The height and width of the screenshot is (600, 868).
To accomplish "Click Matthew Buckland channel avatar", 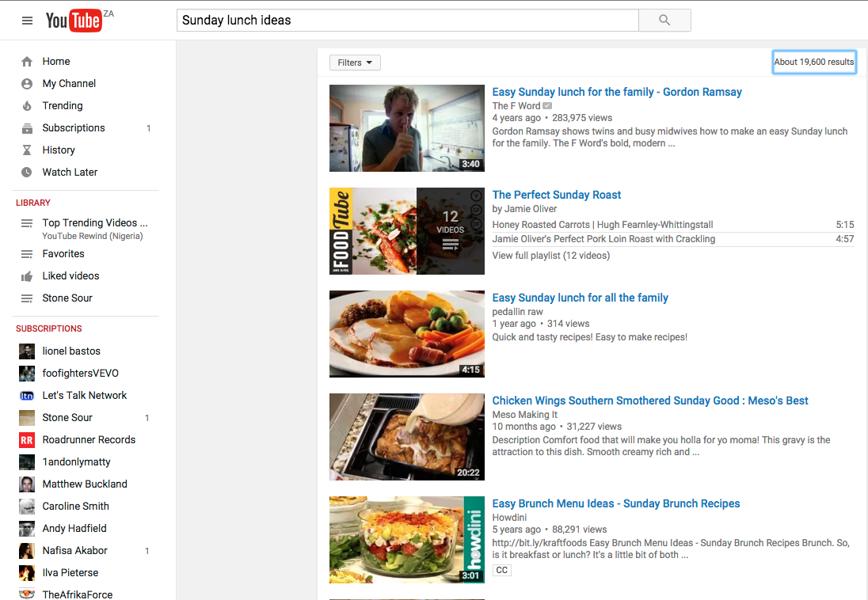I will pyautogui.click(x=27, y=484).
